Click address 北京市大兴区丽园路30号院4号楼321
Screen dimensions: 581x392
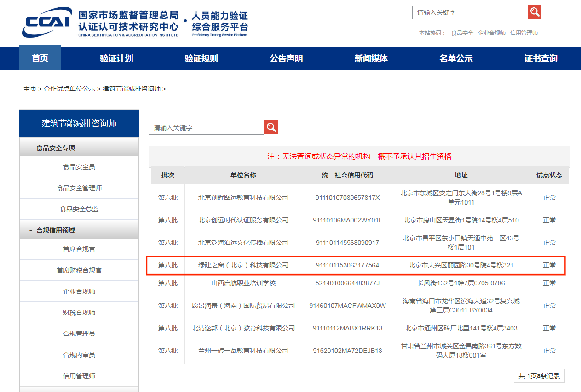click(461, 265)
